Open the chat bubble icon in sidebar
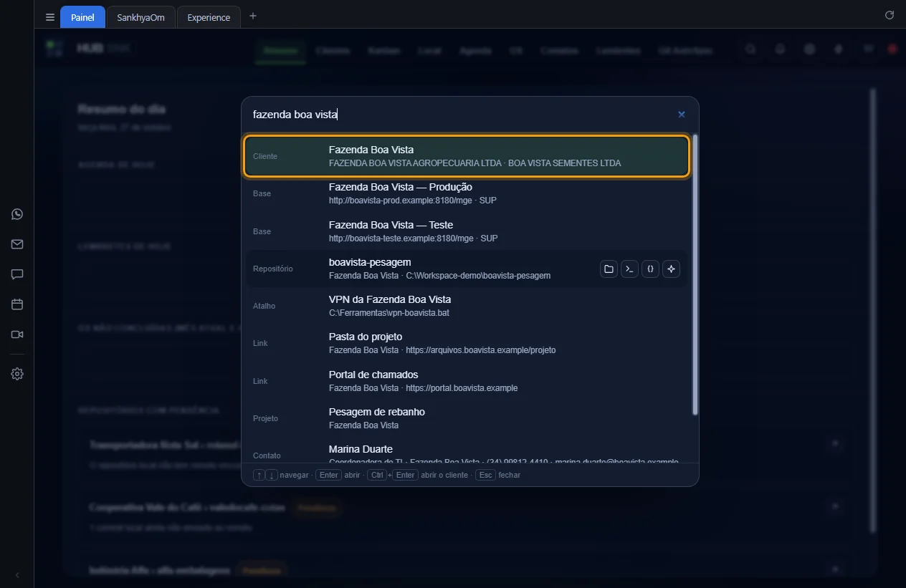 coord(17,274)
